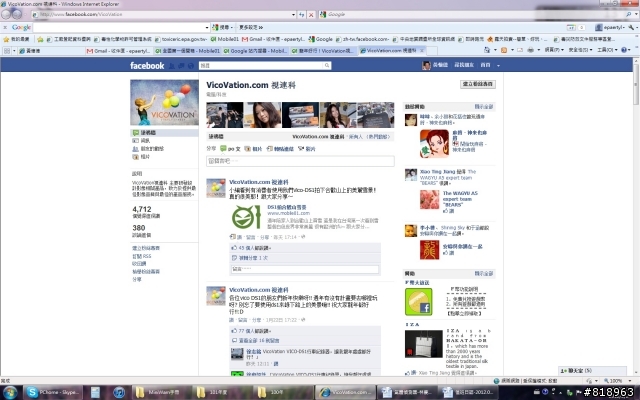Click the IE forward navigation button
This screenshot has height=400, width=640.
tap(17, 14)
